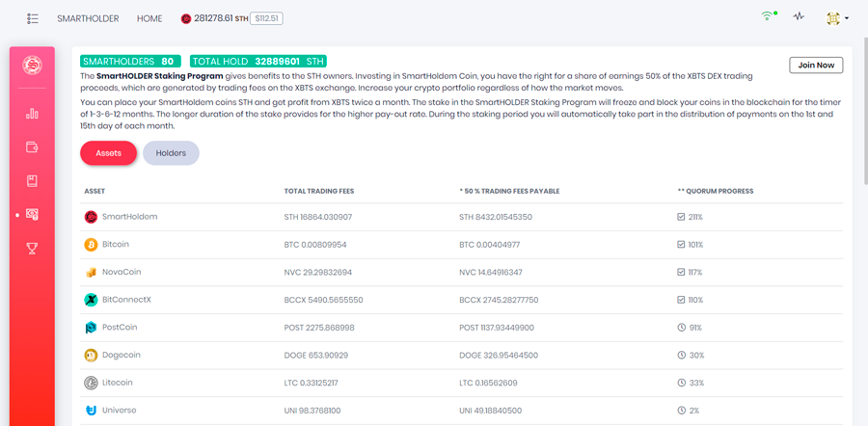Click the NovaCoin gold icon

91,272
